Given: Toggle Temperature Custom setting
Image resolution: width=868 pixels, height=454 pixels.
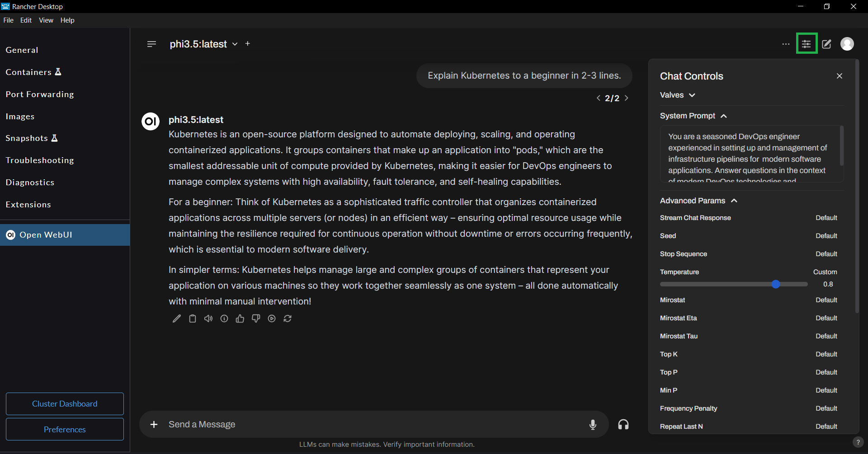Looking at the screenshot, I should (x=825, y=272).
